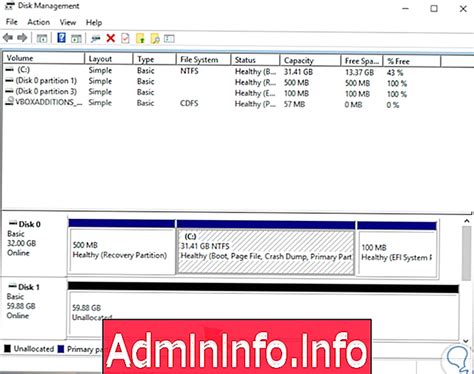The image size is (474, 374).
Task: Click the Disk 0 disk icon
Action: pyautogui.click(x=13, y=223)
